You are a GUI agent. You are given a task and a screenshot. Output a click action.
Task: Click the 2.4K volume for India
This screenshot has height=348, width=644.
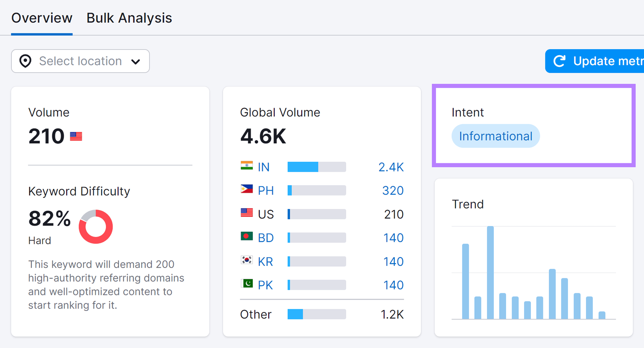tap(391, 167)
